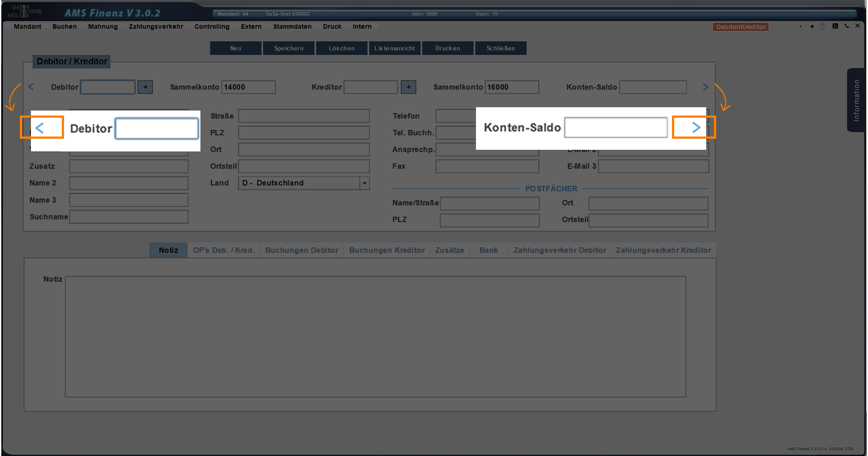Click the Löschen button
This screenshot has height=456, width=868.
point(342,48)
